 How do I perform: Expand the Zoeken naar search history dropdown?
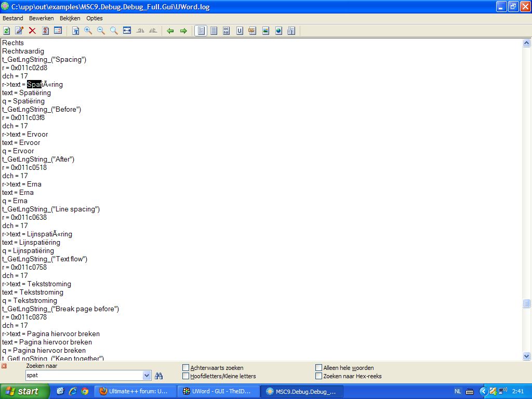click(x=147, y=376)
